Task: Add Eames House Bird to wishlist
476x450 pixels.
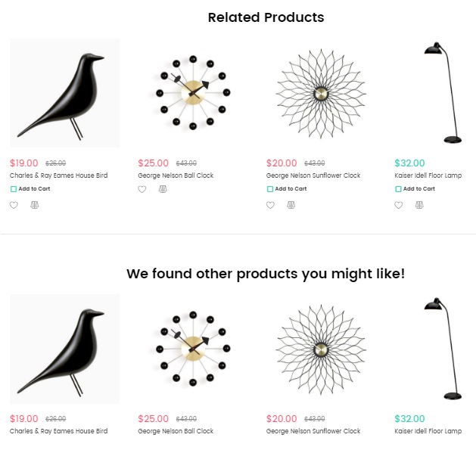Action: pos(14,205)
